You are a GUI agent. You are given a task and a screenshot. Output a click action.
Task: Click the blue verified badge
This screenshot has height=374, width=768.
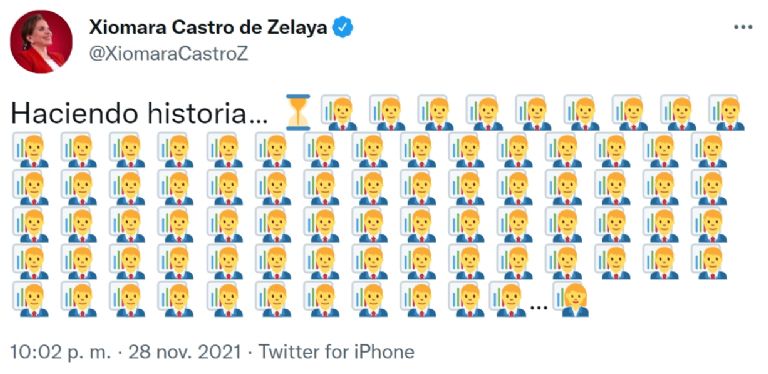point(343,28)
